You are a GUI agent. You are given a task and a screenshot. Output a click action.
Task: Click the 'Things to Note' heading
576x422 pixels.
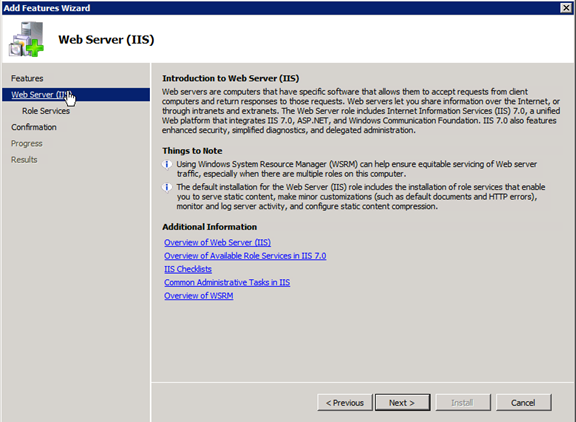(x=192, y=151)
